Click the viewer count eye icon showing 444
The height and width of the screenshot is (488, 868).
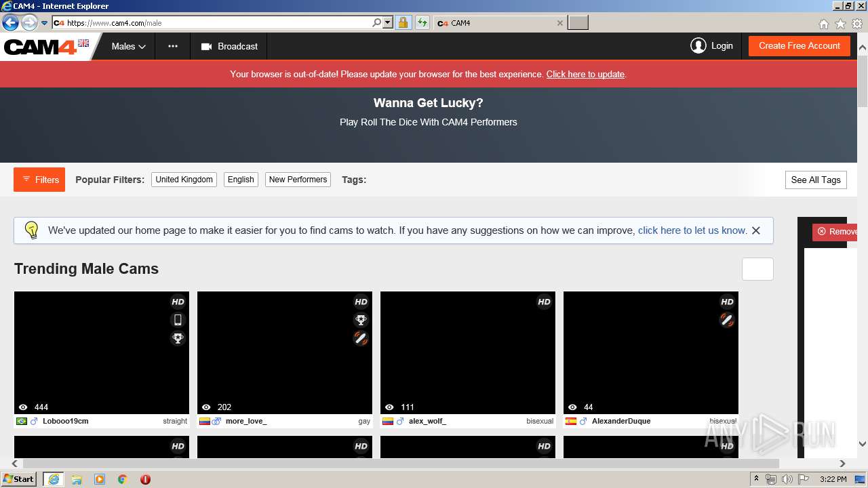[x=24, y=407]
